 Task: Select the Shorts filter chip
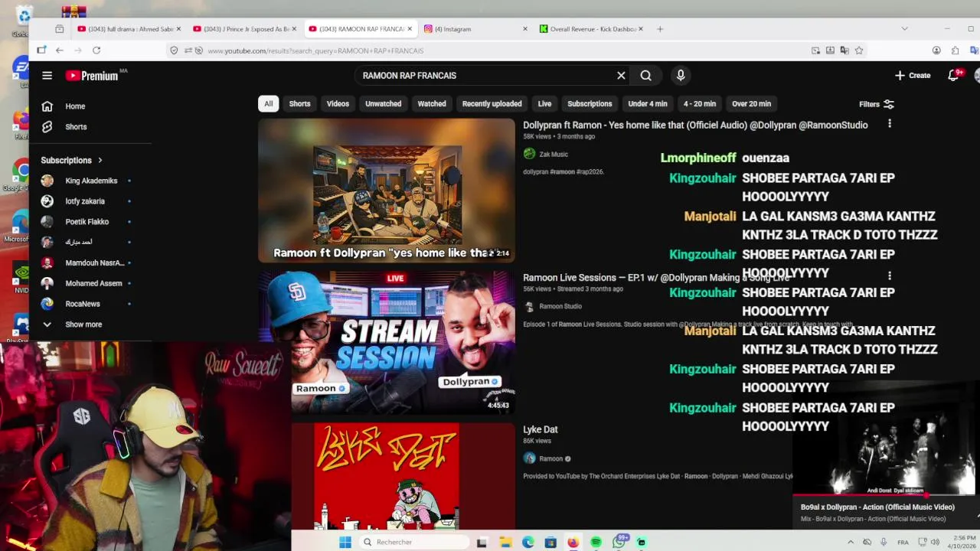pos(299,104)
